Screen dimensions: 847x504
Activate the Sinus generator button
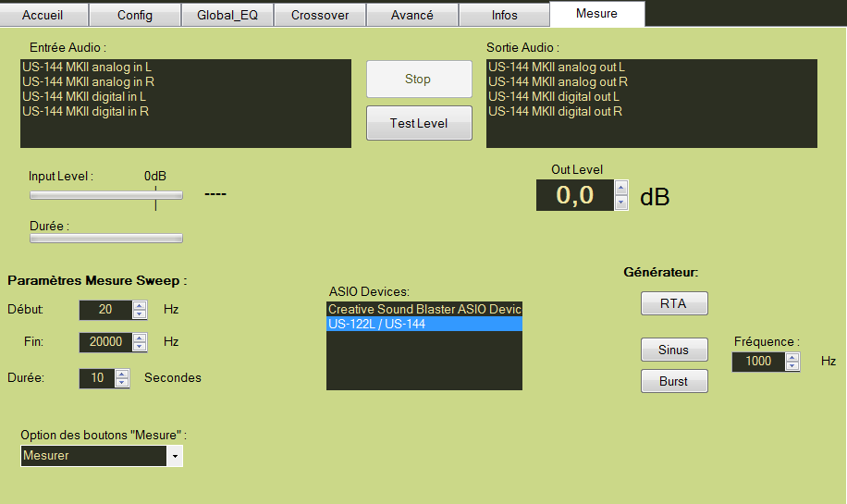[674, 350]
